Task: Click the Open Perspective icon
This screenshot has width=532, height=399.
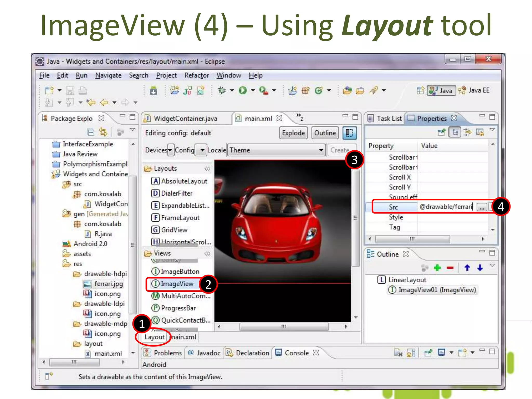Action: [420, 91]
